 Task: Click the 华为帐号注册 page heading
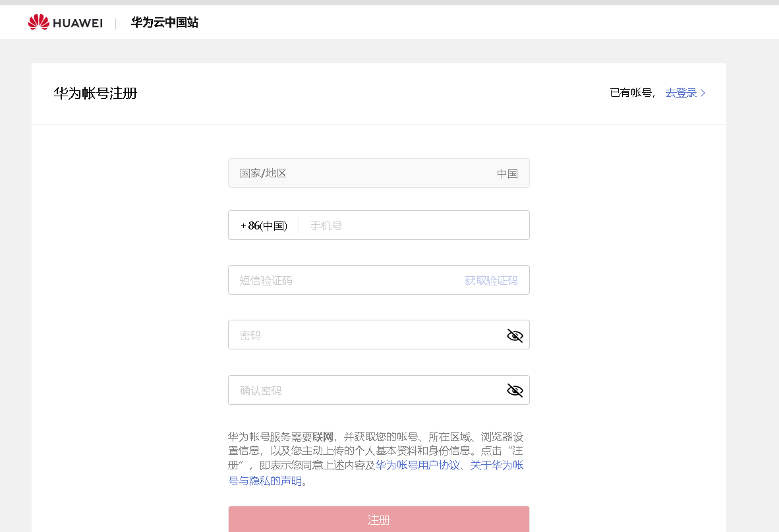pyautogui.click(x=96, y=94)
